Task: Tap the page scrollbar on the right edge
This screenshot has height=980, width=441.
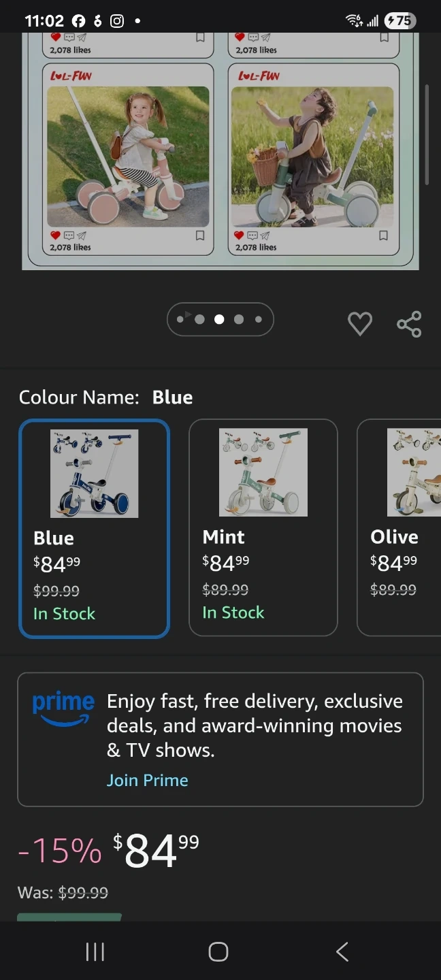Action: click(x=427, y=134)
